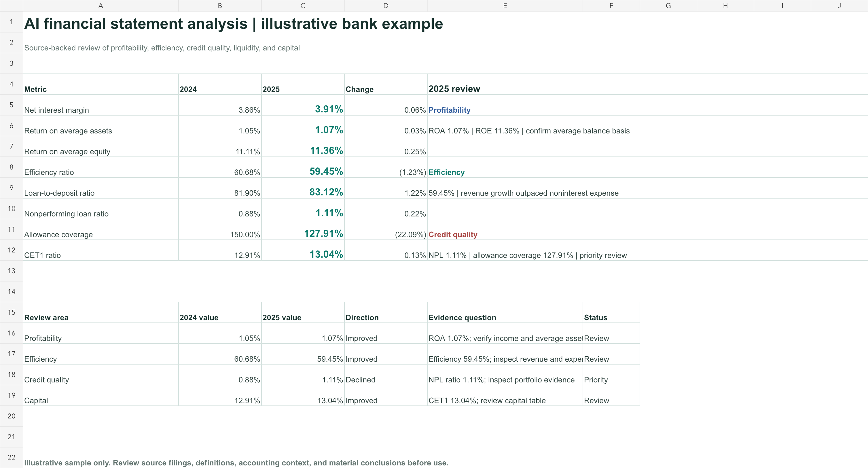
Task: Click the 150.00% value
Action: tap(220, 230)
